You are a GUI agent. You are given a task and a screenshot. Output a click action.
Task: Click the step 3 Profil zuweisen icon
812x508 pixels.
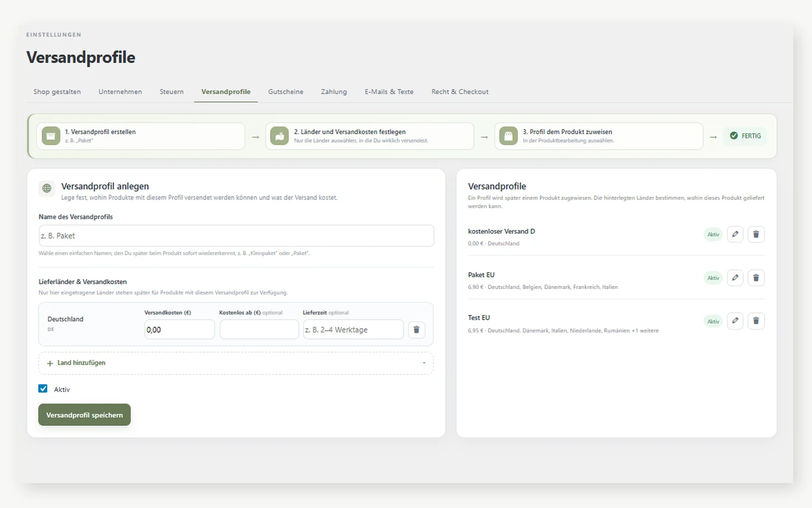point(509,136)
